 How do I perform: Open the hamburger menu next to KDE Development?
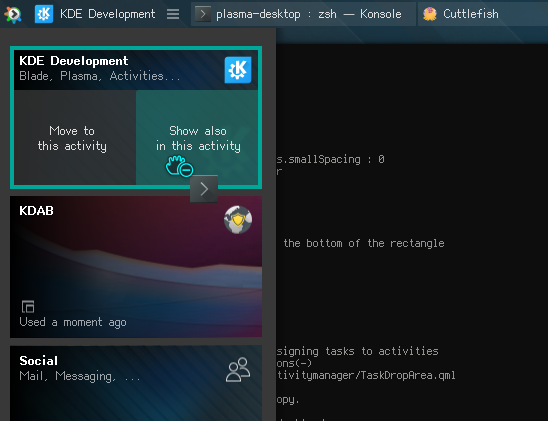[173, 14]
